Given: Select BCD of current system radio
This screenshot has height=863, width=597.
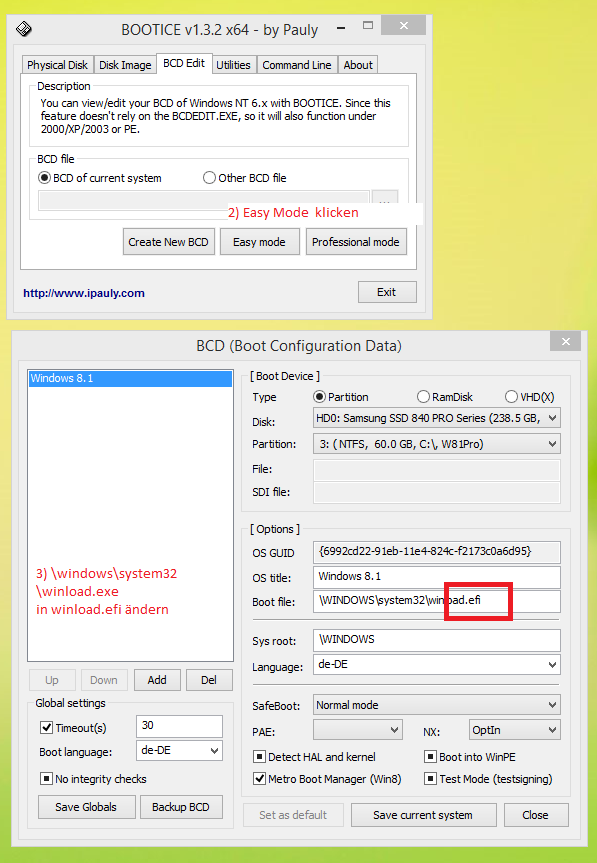Looking at the screenshot, I should (100, 178).
